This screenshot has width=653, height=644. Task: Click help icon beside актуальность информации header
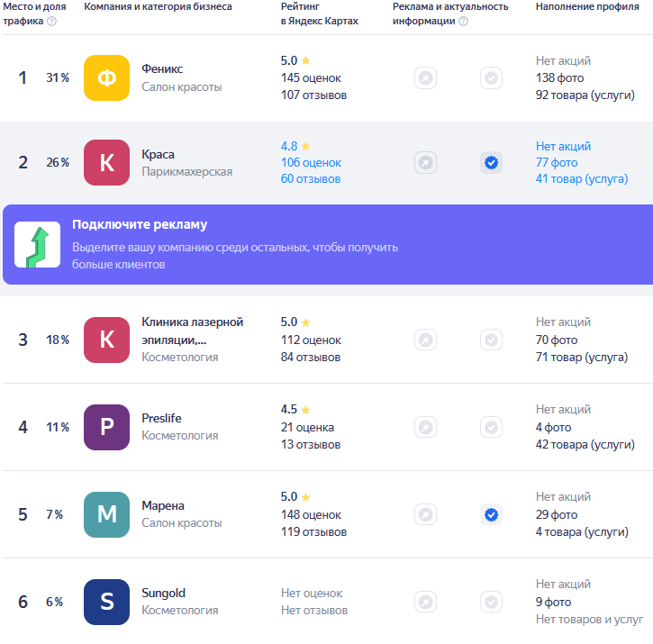pyautogui.click(x=463, y=22)
